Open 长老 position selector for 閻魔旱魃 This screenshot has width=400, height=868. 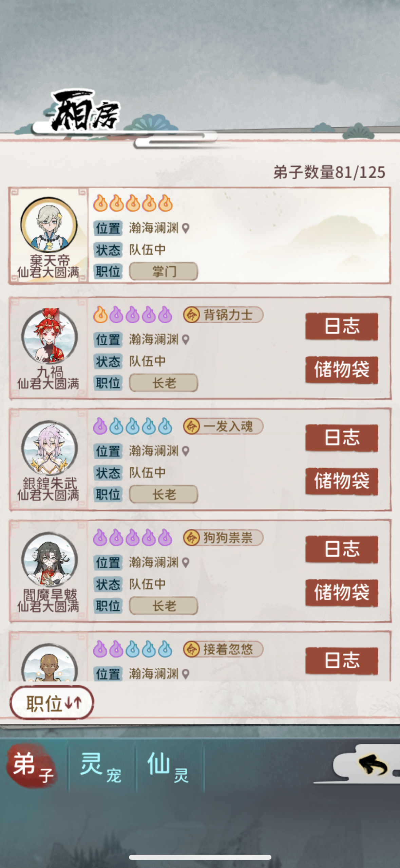pyautogui.click(x=164, y=606)
